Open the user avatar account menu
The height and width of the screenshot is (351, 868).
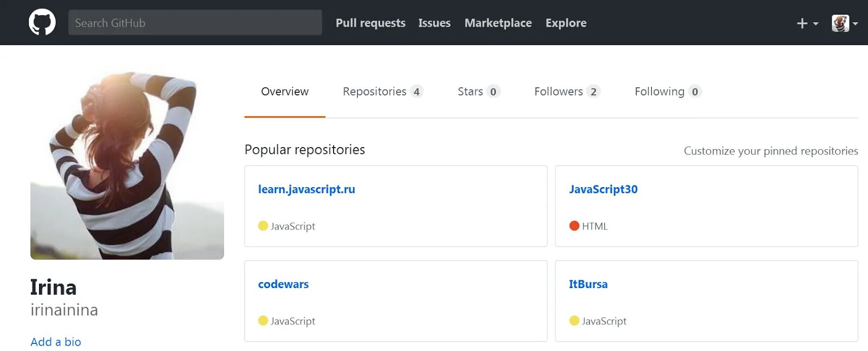(x=844, y=23)
